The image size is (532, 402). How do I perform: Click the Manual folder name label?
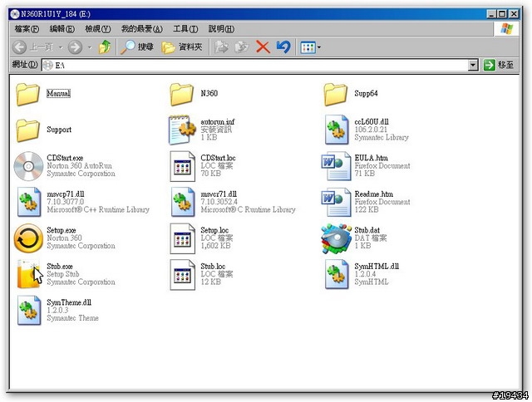point(58,93)
